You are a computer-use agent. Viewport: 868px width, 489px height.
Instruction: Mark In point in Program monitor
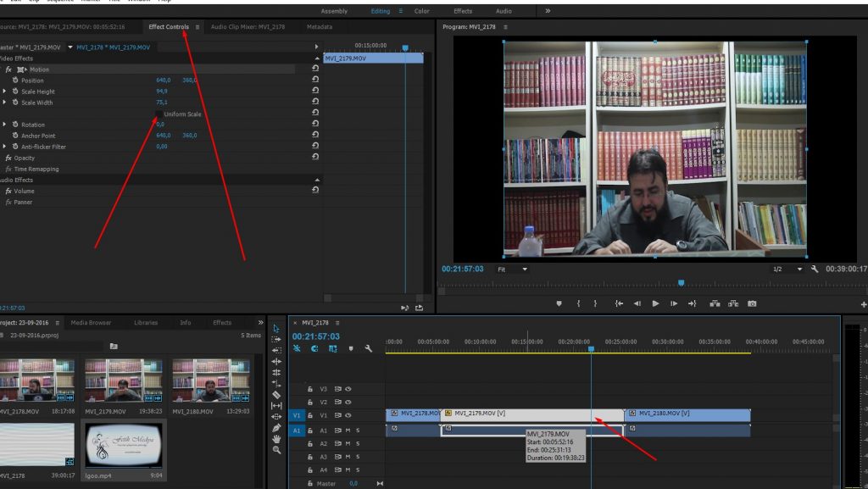(578, 303)
